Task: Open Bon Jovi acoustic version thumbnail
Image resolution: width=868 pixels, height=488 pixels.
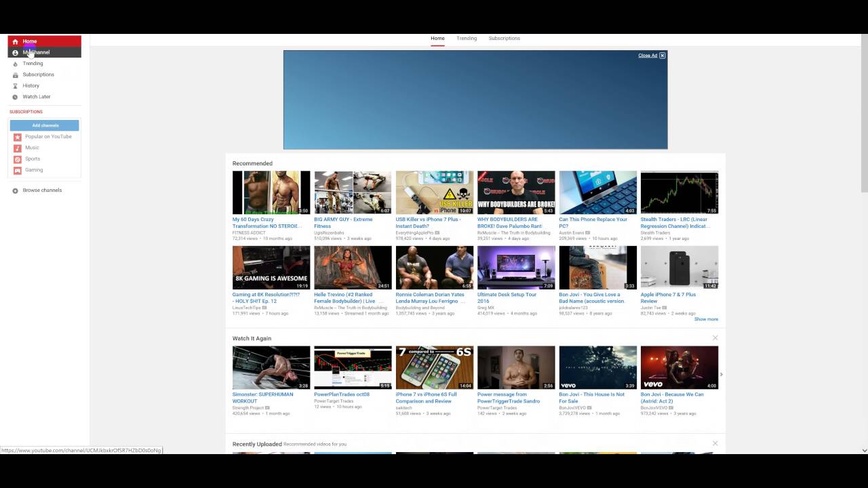Action: pos(598,268)
